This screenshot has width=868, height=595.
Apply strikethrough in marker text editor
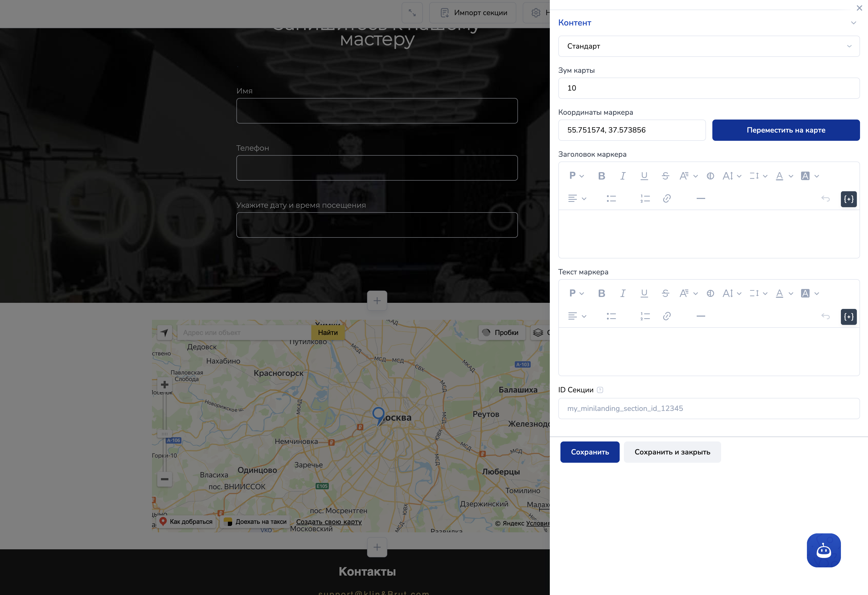tap(665, 294)
